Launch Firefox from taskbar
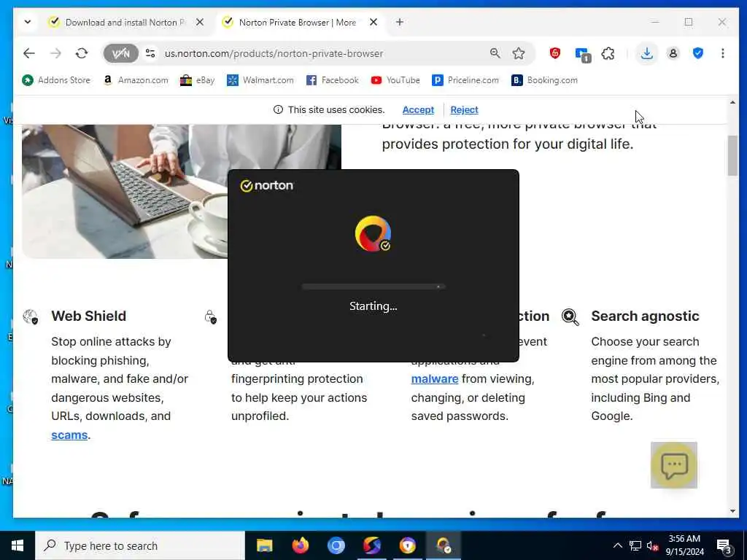The height and width of the screenshot is (560, 747). 300,545
